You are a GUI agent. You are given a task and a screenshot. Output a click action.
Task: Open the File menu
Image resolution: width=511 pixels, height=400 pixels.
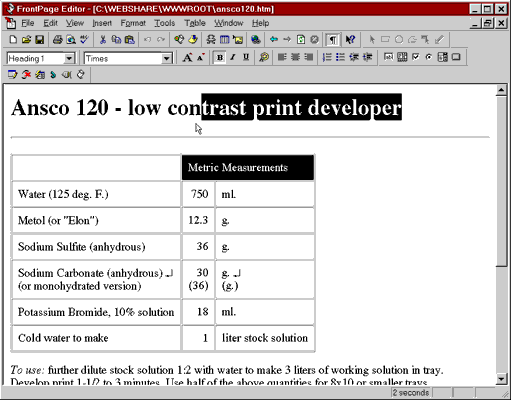click(x=27, y=23)
